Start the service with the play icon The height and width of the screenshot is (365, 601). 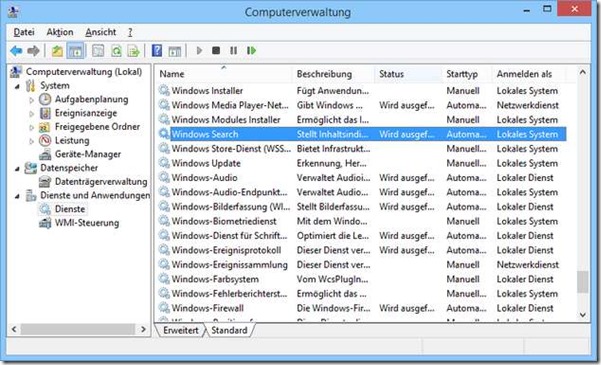pos(199,51)
